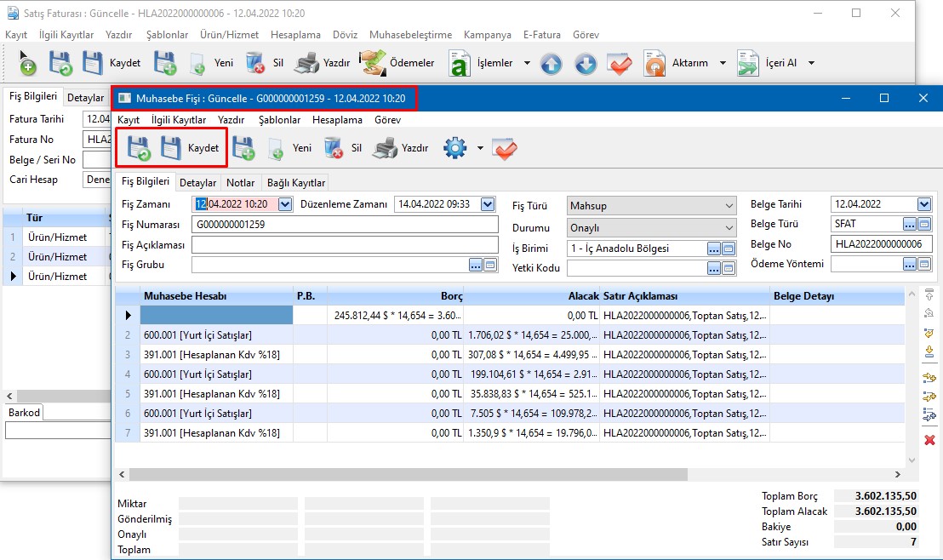
Task: Click Belge Türü lookup ellipsis button
Action: (x=909, y=225)
